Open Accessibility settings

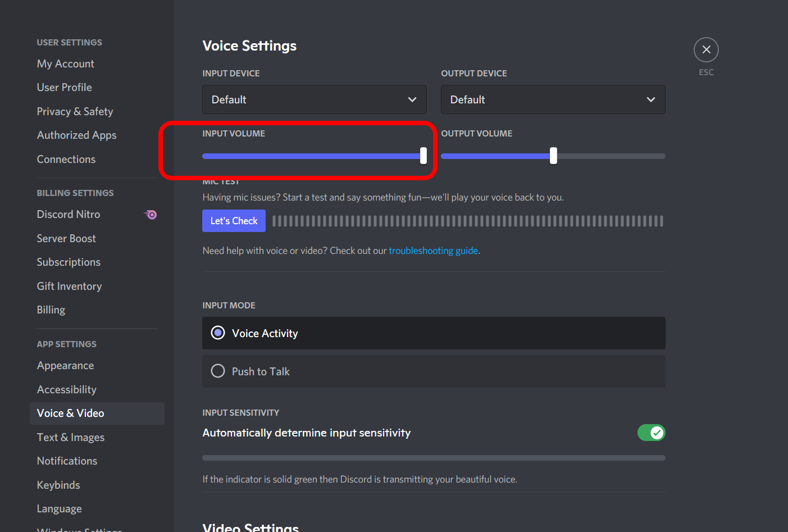click(67, 390)
